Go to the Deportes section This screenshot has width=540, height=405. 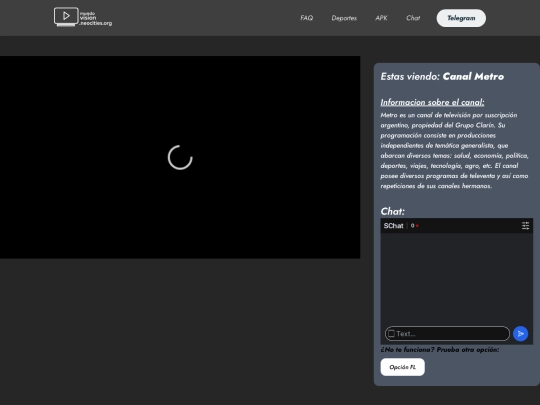(x=344, y=18)
